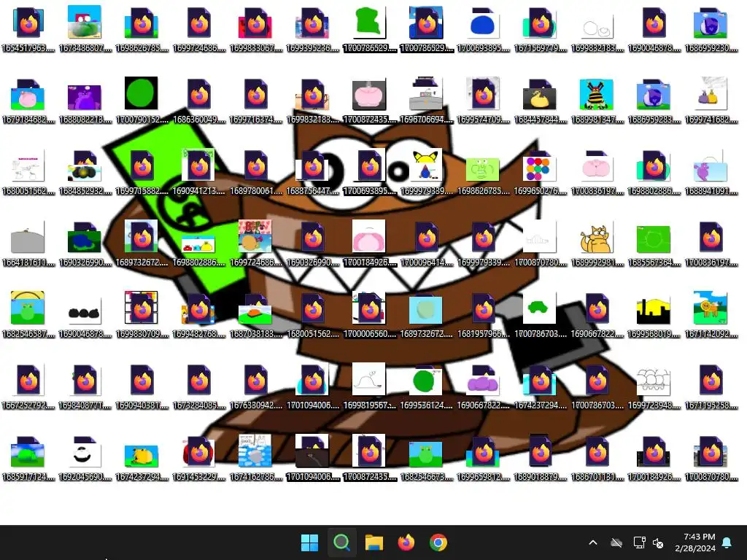Open taskbar Search magnifier
The image size is (747, 560).
341,542
